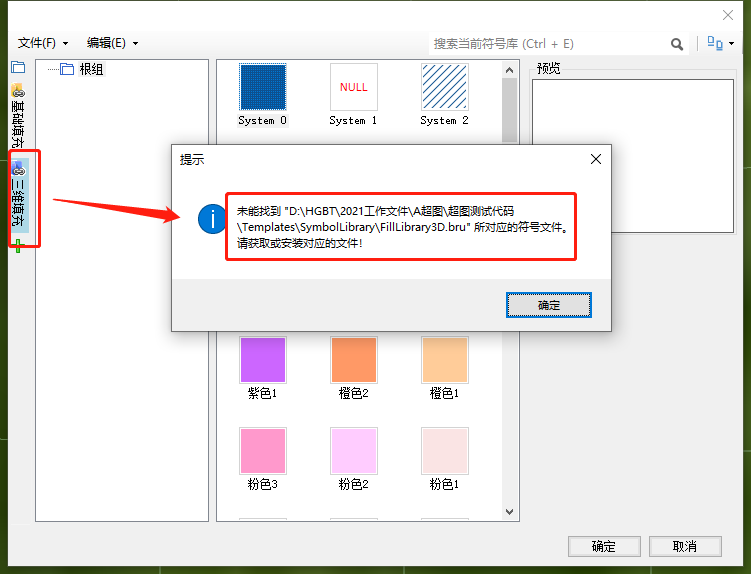Close the symbol library window
The height and width of the screenshot is (574, 751).
pyautogui.click(x=728, y=15)
